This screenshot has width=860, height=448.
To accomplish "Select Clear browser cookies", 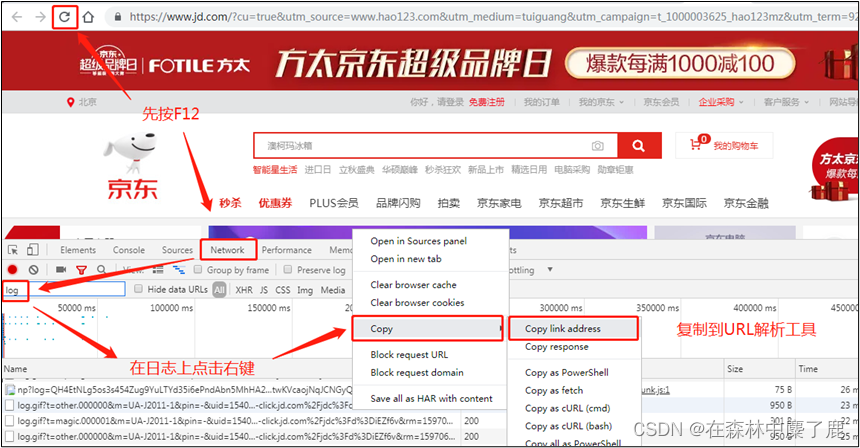I will click(x=417, y=303).
